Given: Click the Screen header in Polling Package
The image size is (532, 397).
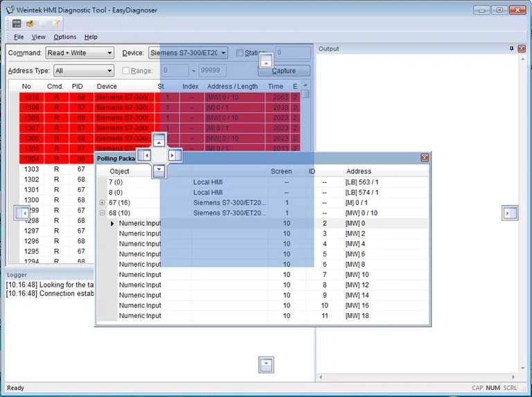Looking at the screenshot, I should click(281, 171).
